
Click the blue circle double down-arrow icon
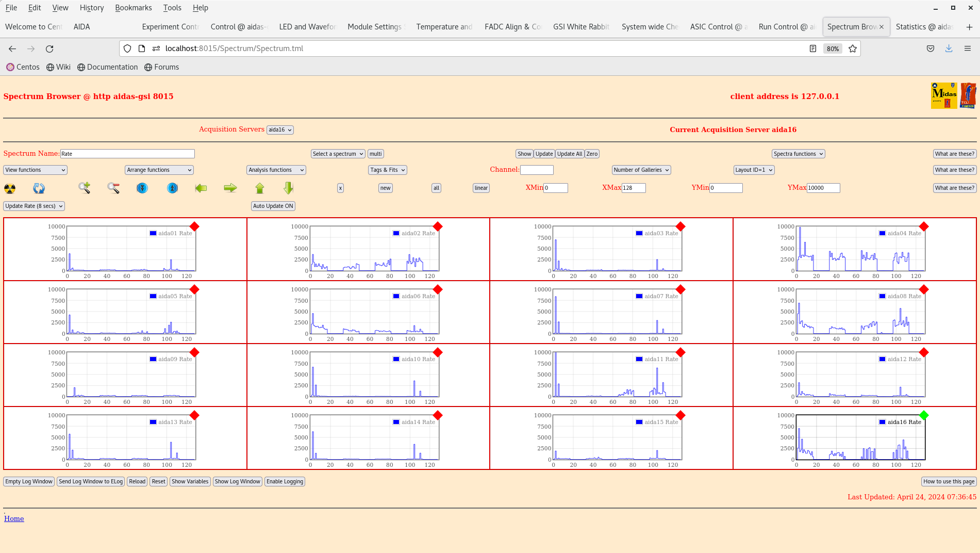pos(142,188)
